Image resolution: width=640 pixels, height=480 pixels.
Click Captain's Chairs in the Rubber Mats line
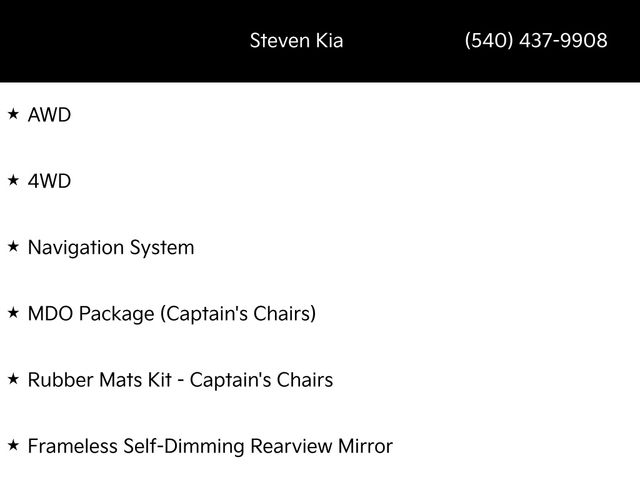coord(261,380)
